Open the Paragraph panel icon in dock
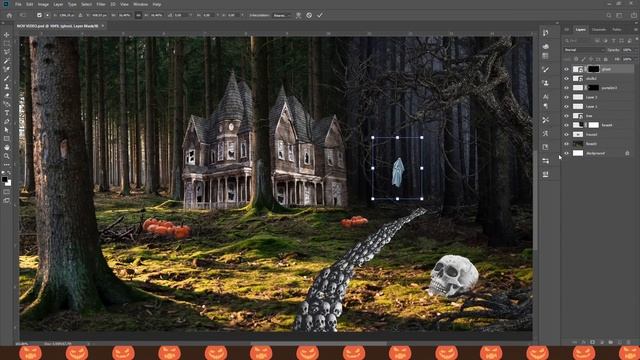 546,106
